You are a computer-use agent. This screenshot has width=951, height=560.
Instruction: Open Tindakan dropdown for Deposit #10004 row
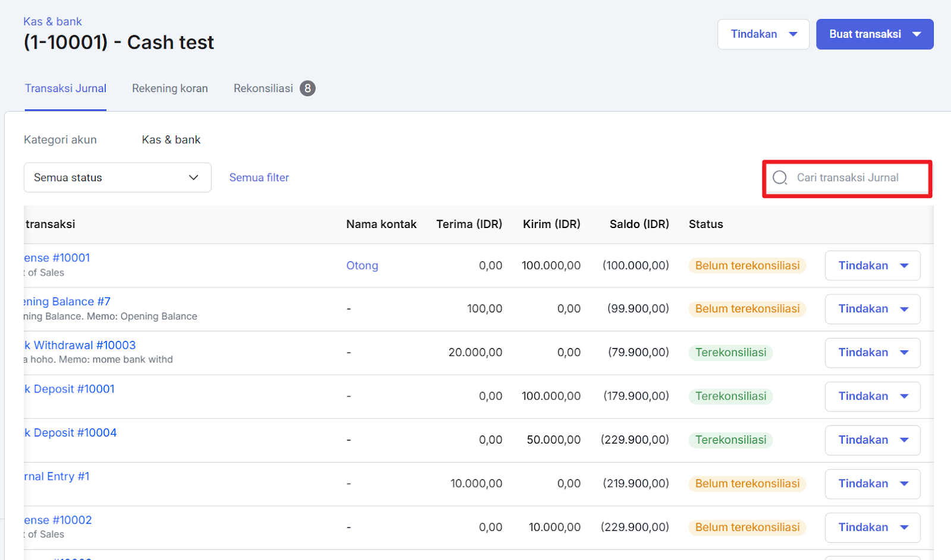point(873,440)
